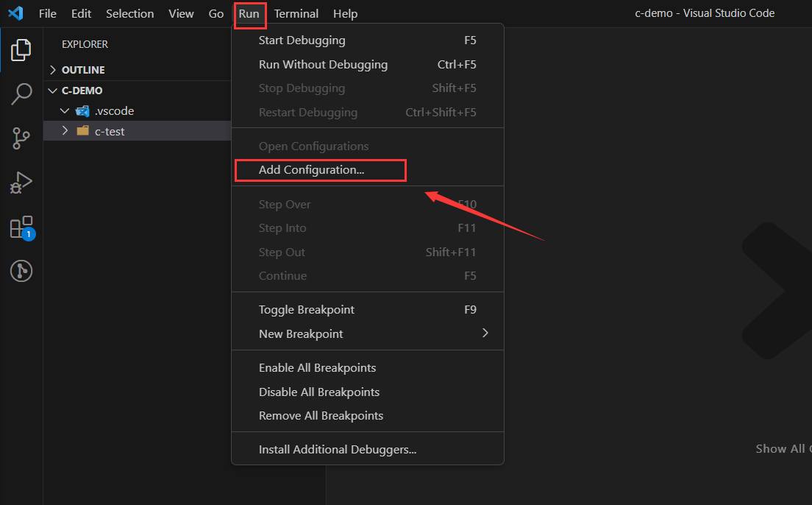Click the .vscode folder icon

point(82,111)
